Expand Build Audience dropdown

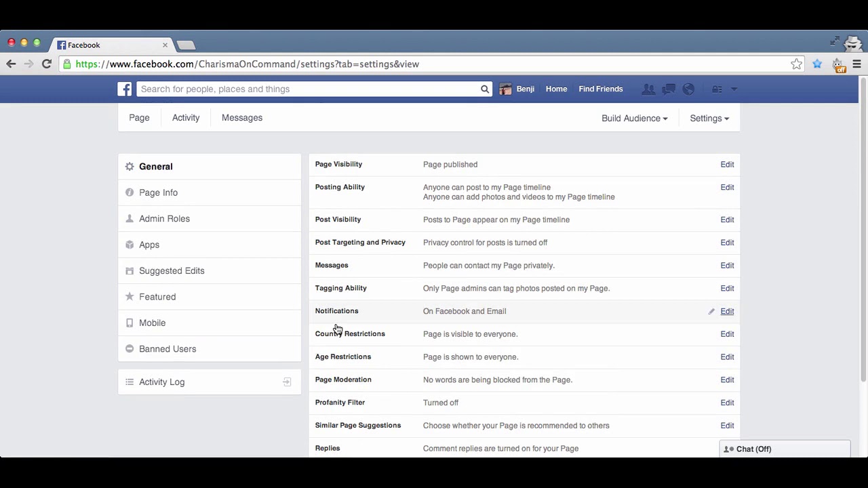pos(634,118)
